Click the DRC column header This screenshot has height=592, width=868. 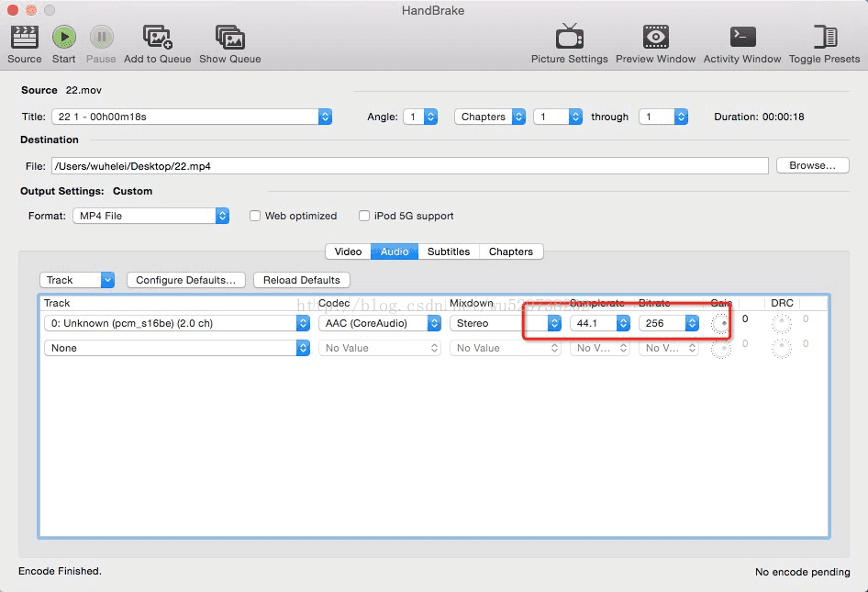point(782,303)
